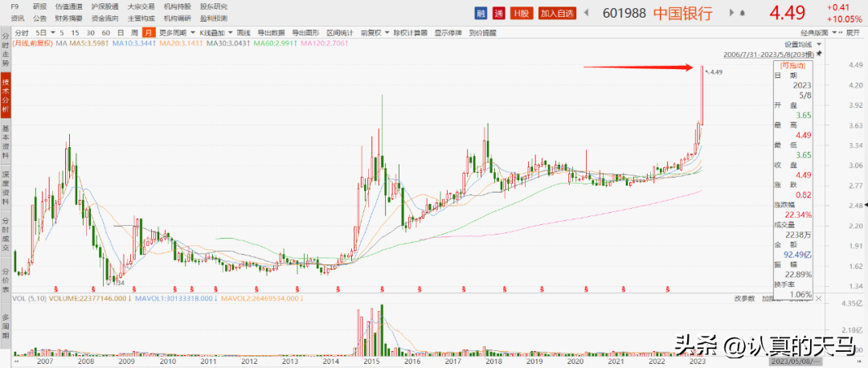Image resolution: width=868 pixels, height=368 pixels.
Task: Close the volume indicator pane
Action: [x=821, y=298]
